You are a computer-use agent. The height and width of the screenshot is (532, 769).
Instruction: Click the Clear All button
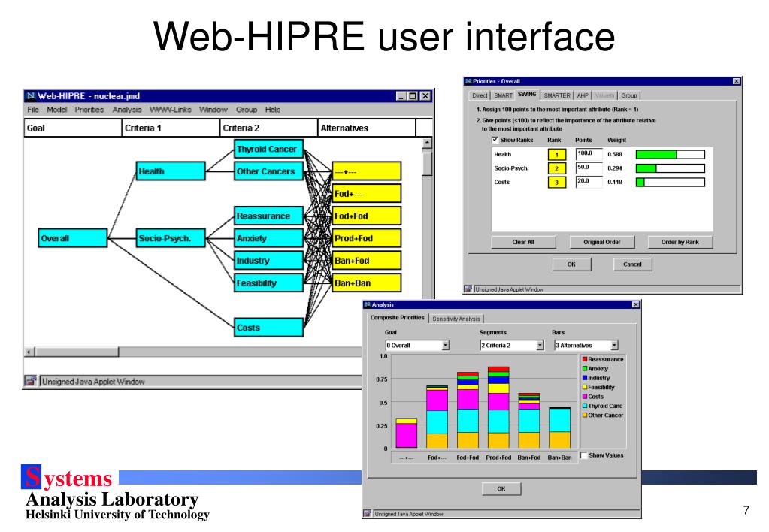(x=523, y=242)
